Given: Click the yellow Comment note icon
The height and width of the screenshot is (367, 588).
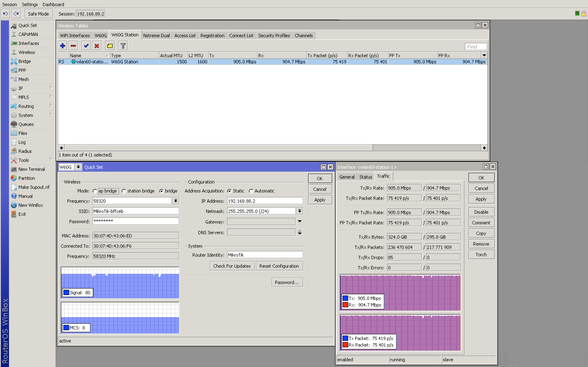Looking at the screenshot, I should click(x=110, y=46).
